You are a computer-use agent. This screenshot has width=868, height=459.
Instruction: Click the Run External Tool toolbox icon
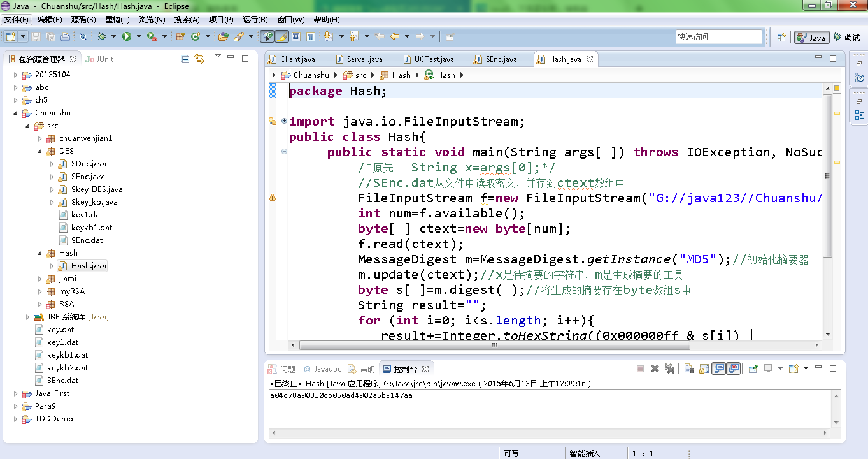(x=152, y=36)
